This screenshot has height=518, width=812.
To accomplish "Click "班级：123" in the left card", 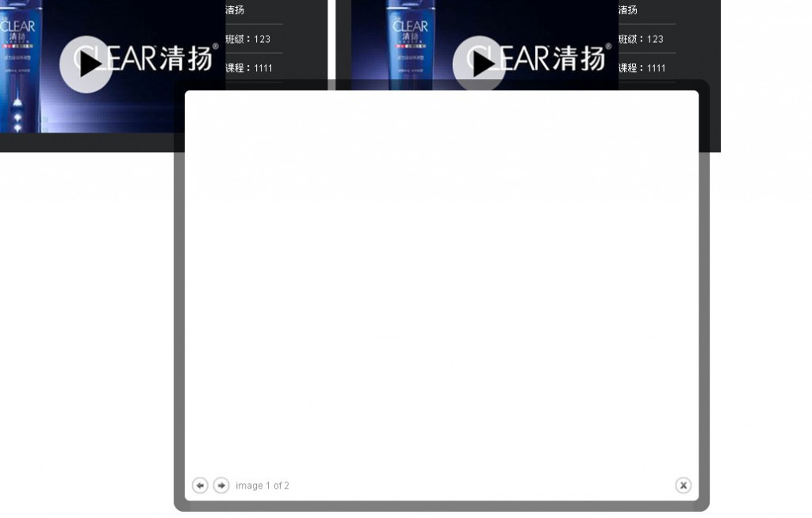I will click(x=248, y=39).
